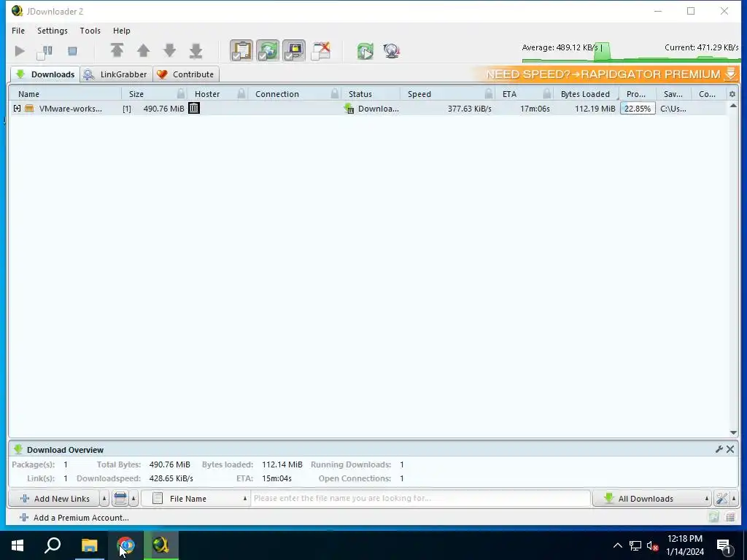
Task: Click table scrollbar up arrow
Action: 733,105
